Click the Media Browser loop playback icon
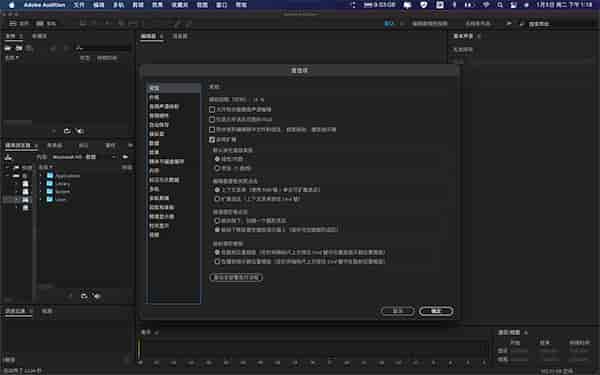The width and height of the screenshot is (600, 375). pyautogui.click(x=84, y=296)
